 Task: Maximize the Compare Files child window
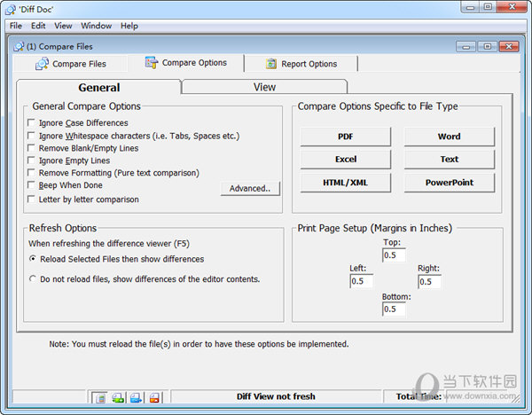(487, 46)
